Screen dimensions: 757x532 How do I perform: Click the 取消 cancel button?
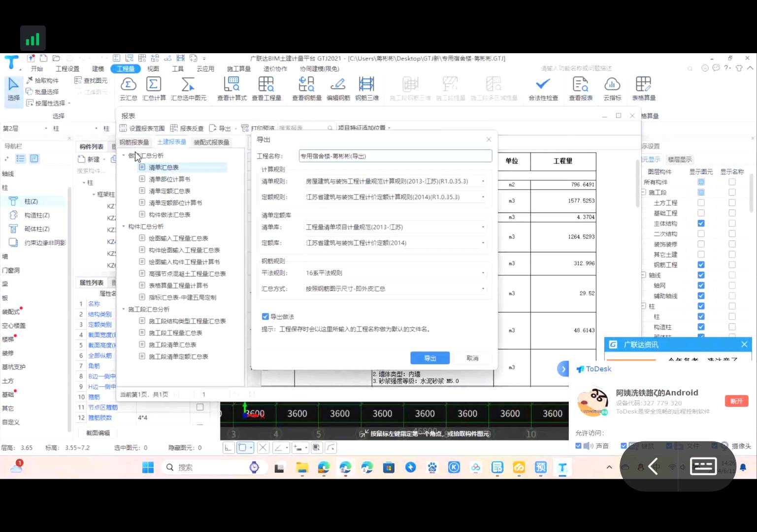(x=472, y=358)
